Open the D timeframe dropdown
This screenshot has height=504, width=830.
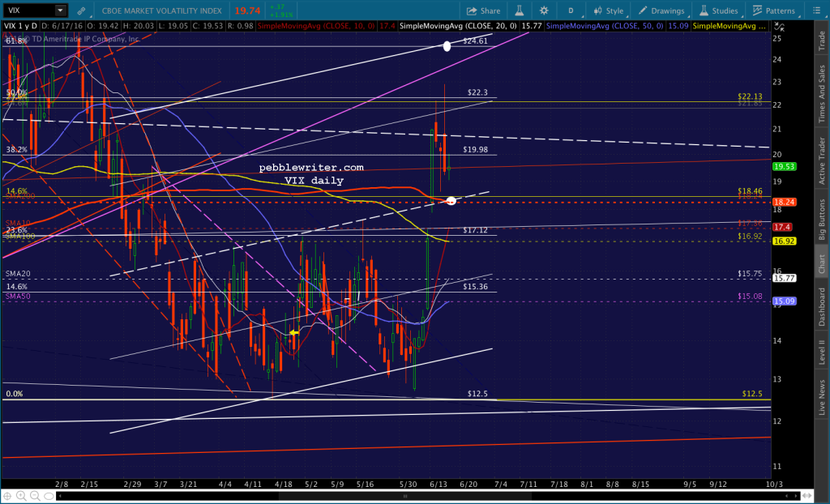(571, 11)
